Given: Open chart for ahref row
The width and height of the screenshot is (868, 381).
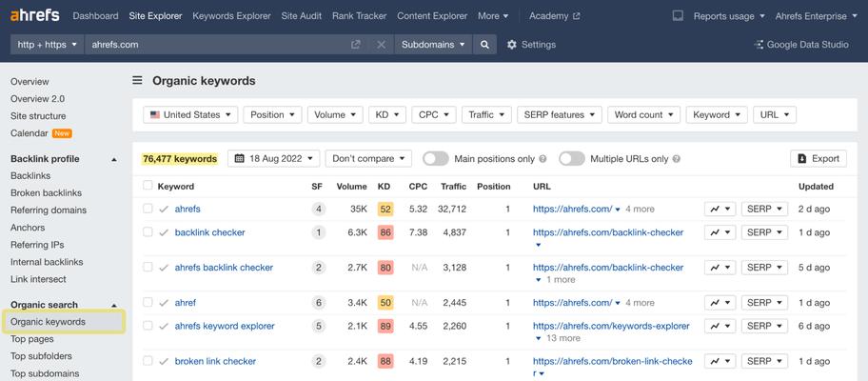Looking at the screenshot, I should click(x=720, y=303).
